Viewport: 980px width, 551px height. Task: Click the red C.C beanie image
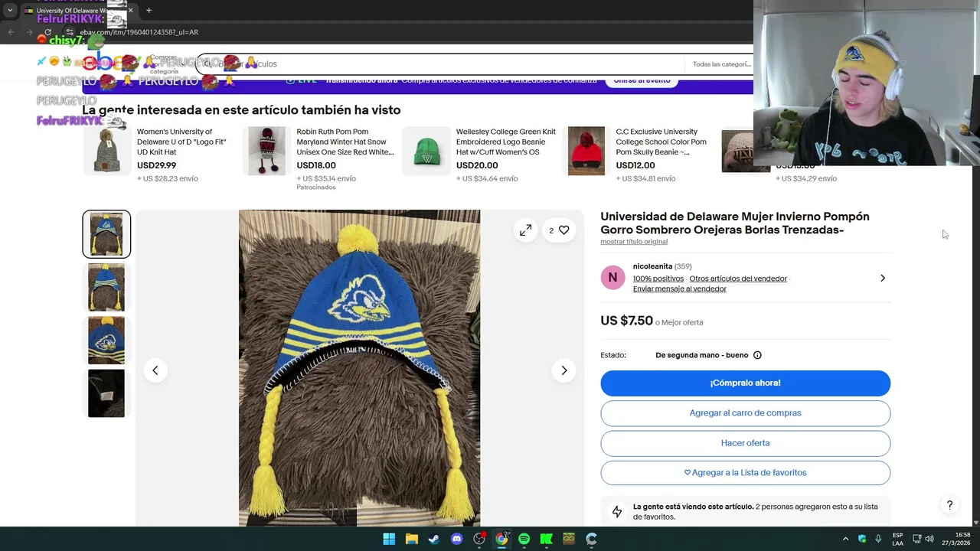point(586,151)
